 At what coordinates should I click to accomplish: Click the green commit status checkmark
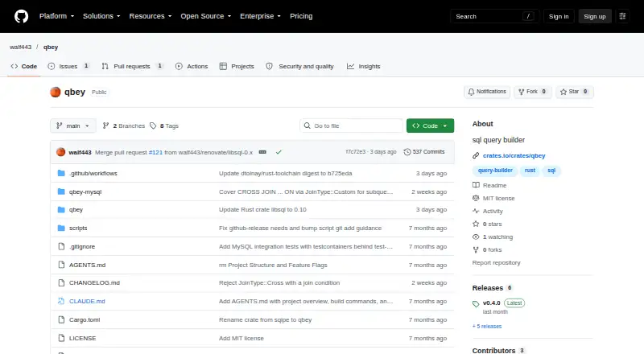coord(279,152)
